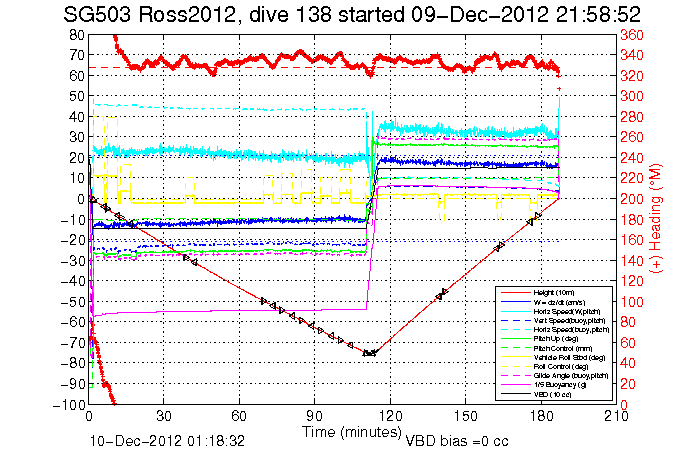The width and height of the screenshot is (681, 454).
Task: Click right heading axis tick label '280'
Action: [631, 117]
